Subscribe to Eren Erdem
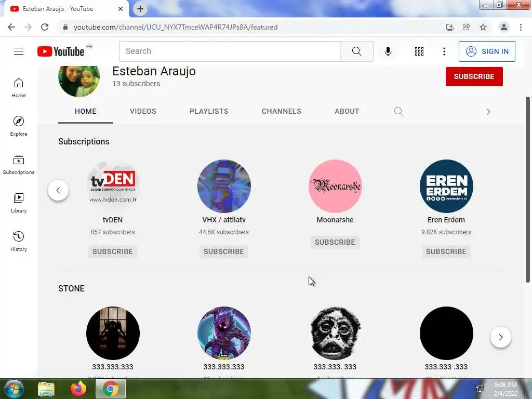This screenshot has height=399, width=532. (x=446, y=251)
